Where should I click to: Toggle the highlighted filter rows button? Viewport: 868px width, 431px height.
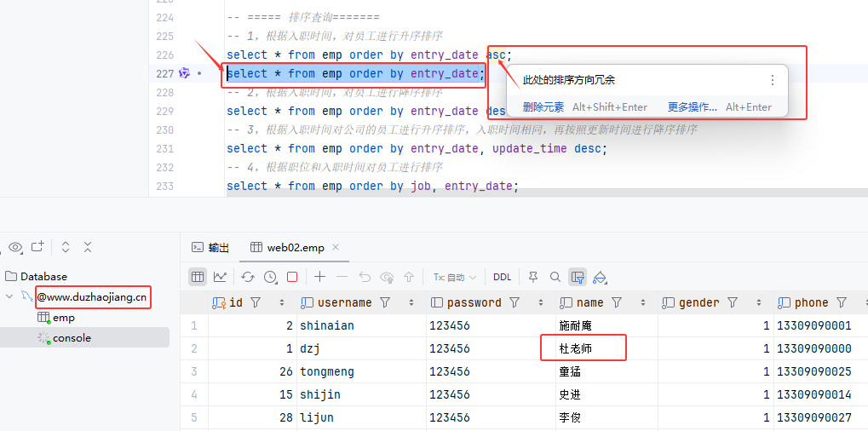click(x=578, y=277)
